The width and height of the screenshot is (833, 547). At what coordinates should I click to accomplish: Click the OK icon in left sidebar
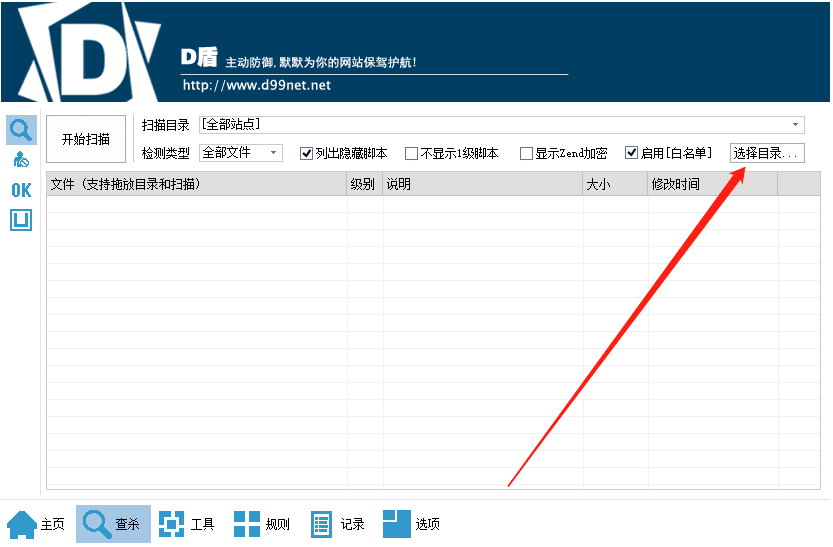coord(21,190)
